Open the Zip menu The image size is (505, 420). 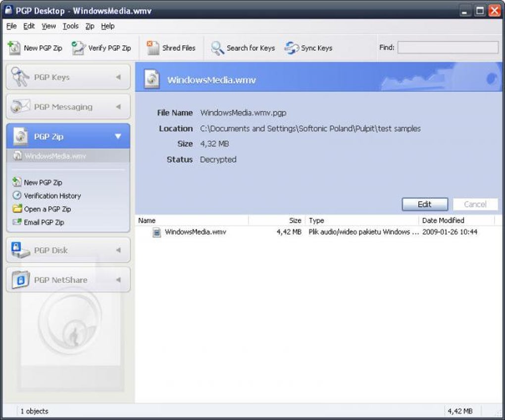[90, 26]
